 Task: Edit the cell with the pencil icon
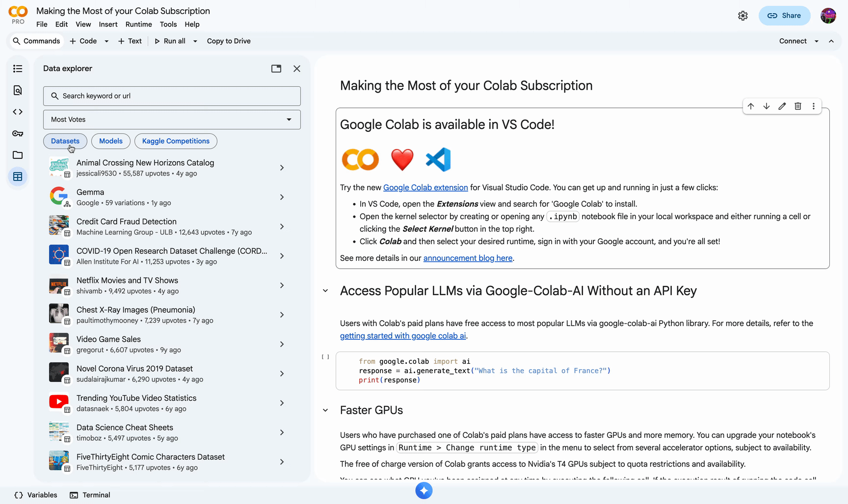coord(782,106)
